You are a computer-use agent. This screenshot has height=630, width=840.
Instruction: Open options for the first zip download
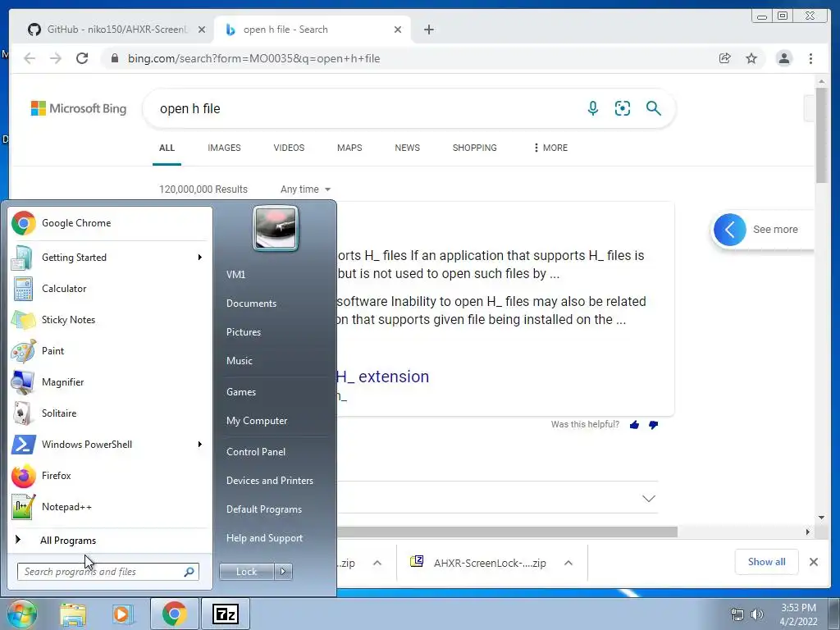377,563
